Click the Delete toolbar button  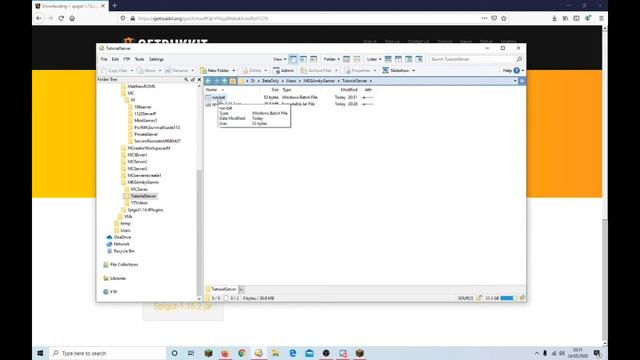pyautogui.click(x=252, y=71)
